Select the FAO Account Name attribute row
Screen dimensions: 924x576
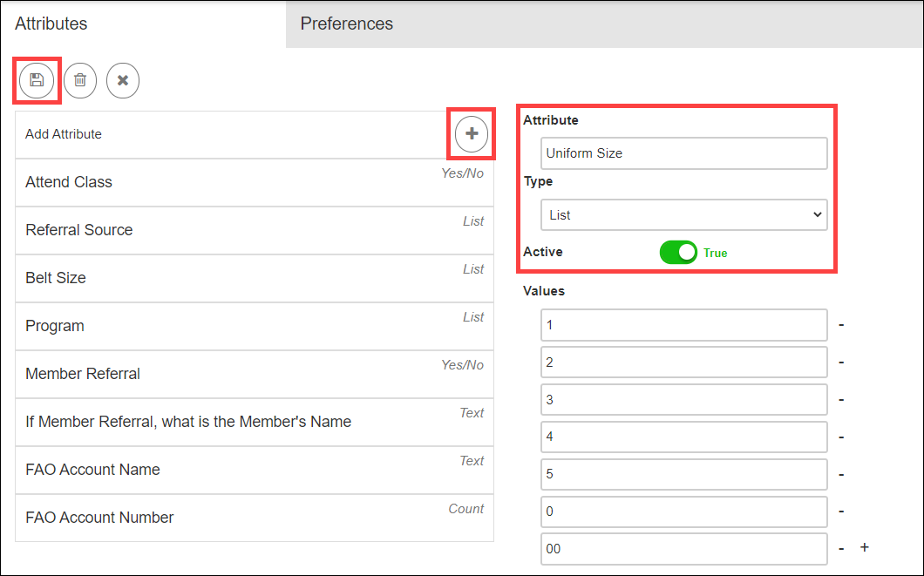[x=255, y=470]
